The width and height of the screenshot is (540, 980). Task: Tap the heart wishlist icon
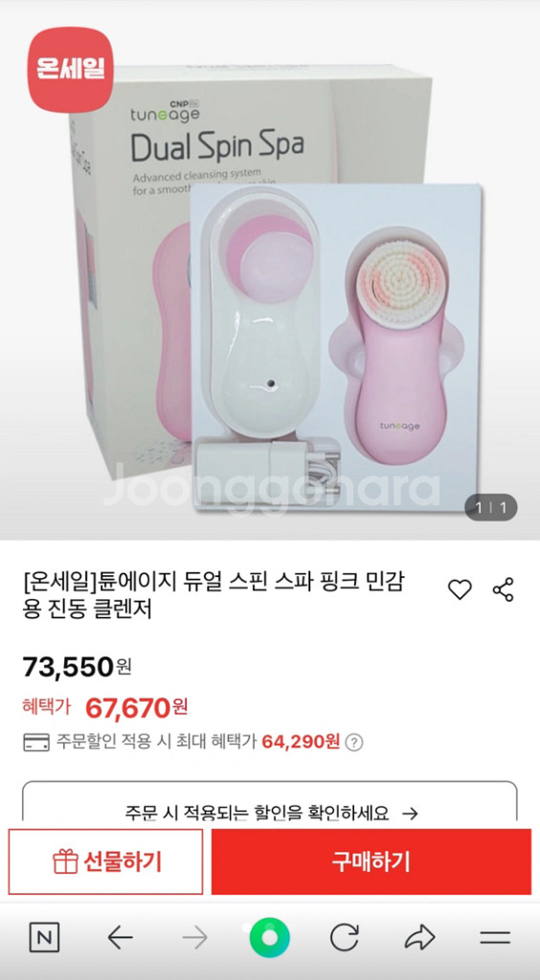pos(460,590)
